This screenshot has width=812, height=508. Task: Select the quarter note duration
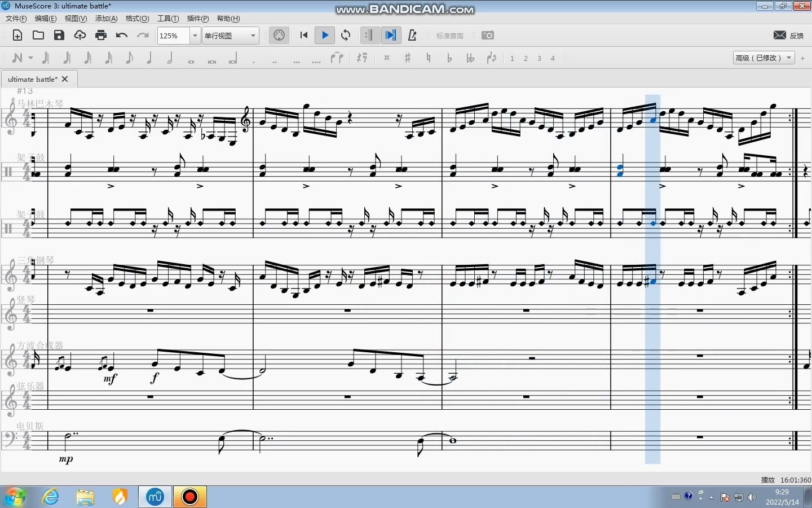click(149, 58)
